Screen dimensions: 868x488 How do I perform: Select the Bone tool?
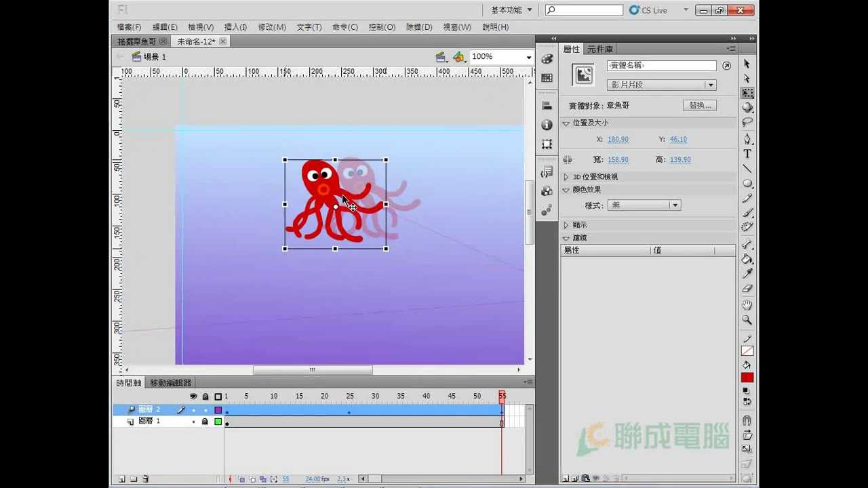(x=747, y=244)
